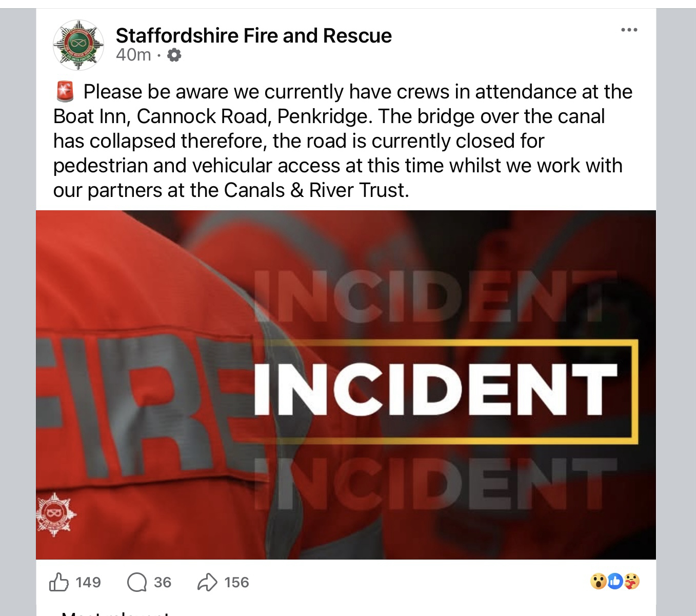Click the red siren emoji in post text
Image resolution: width=696 pixels, height=616 pixels.
tap(65, 92)
